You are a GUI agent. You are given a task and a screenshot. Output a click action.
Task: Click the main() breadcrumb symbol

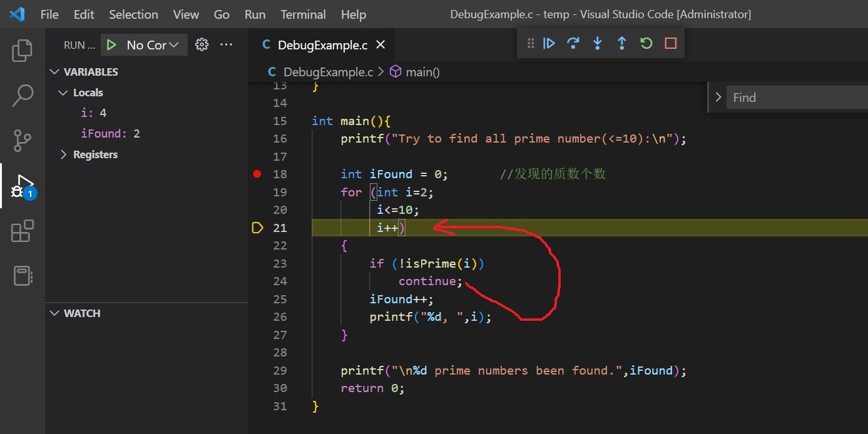coord(415,72)
